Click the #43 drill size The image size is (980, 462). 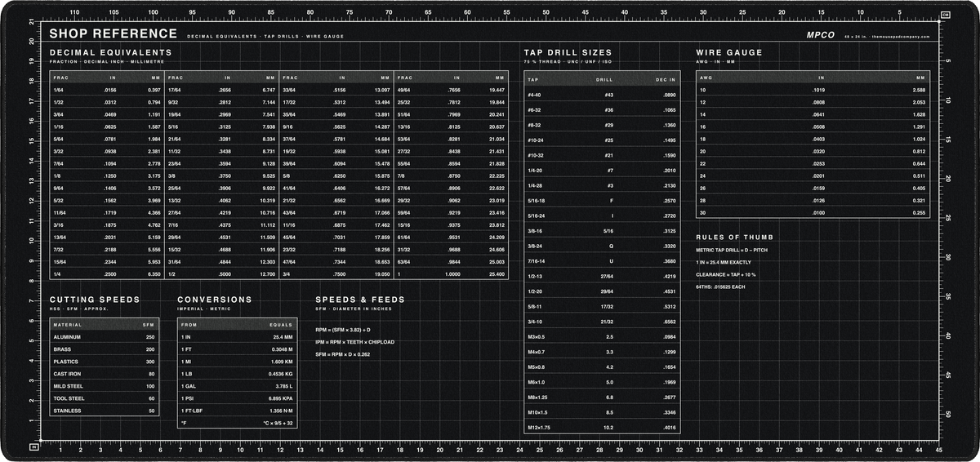608,95
